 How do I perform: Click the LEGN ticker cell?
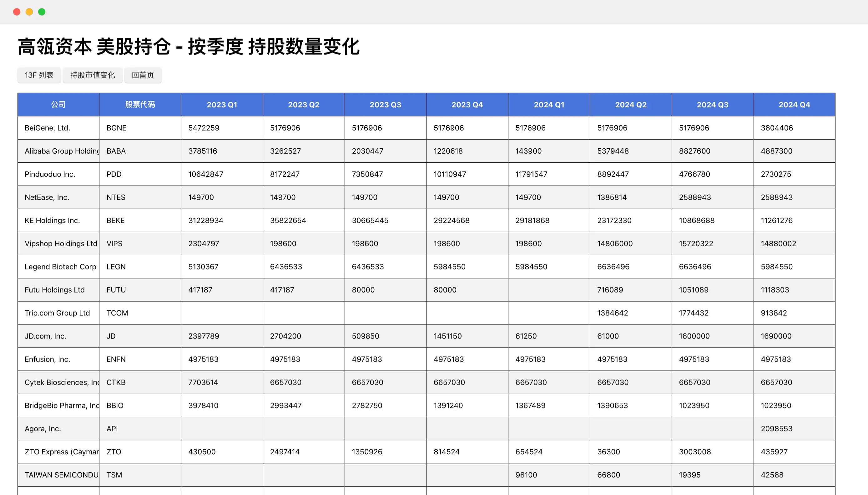coord(140,267)
